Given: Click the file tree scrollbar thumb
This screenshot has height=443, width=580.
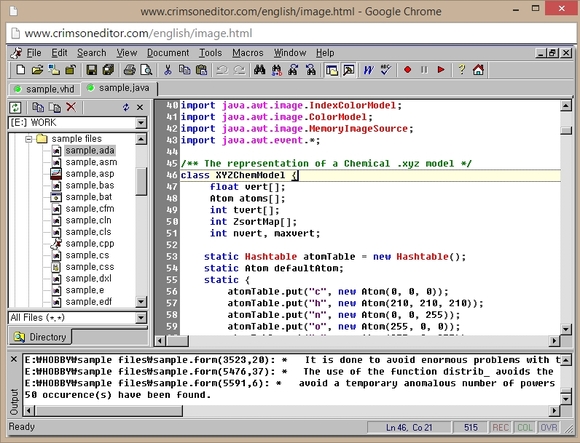Looking at the screenshot, I should click(141, 182).
